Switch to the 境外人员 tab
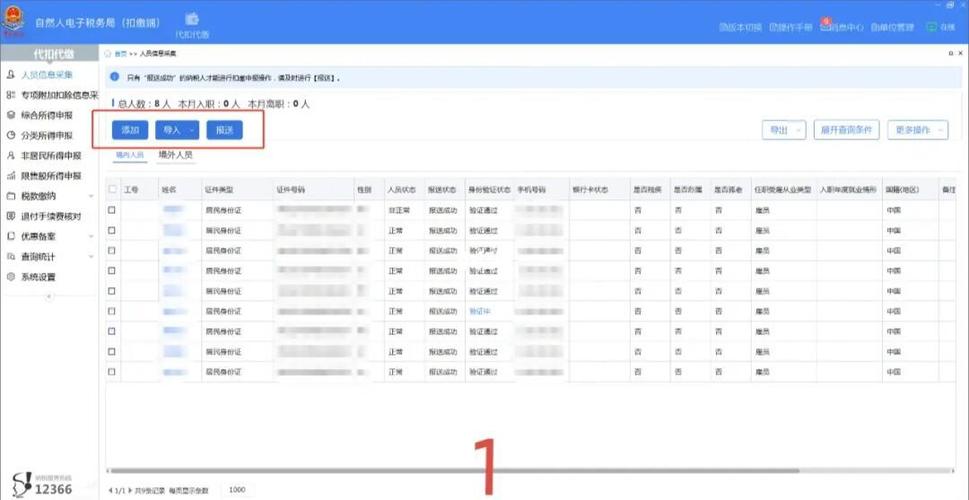Screen dimensions: 969x500 (x=176, y=155)
